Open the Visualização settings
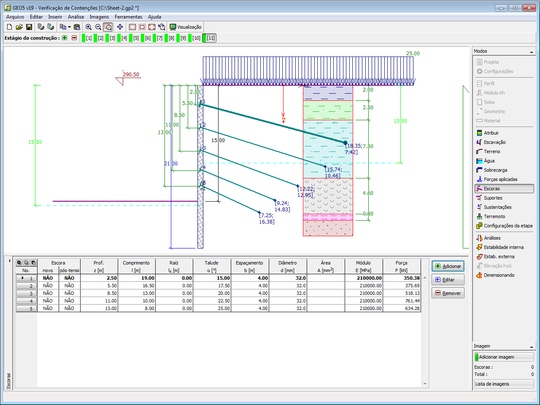Viewport: 540px width, 405px height. (x=185, y=27)
